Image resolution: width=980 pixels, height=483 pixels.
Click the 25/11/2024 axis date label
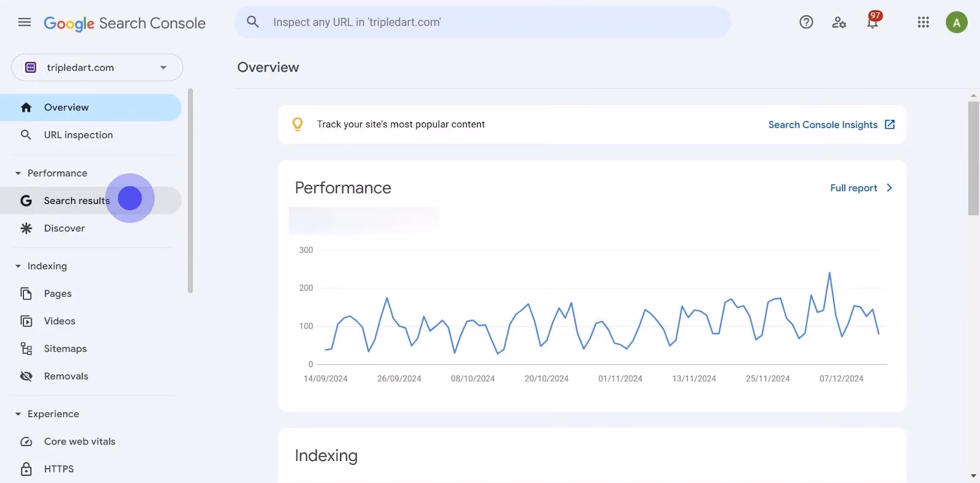tap(768, 379)
